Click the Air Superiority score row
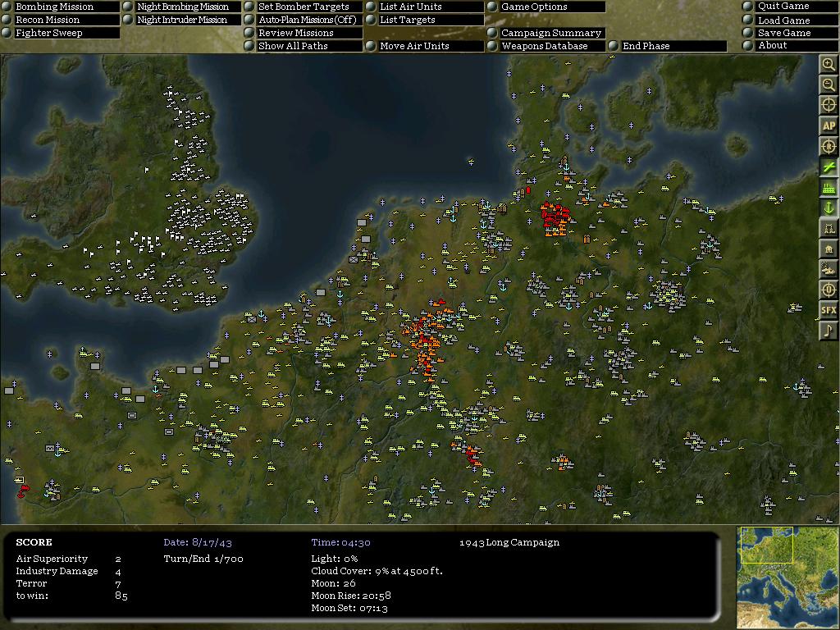The image size is (840, 630). click(x=69, y=559)
